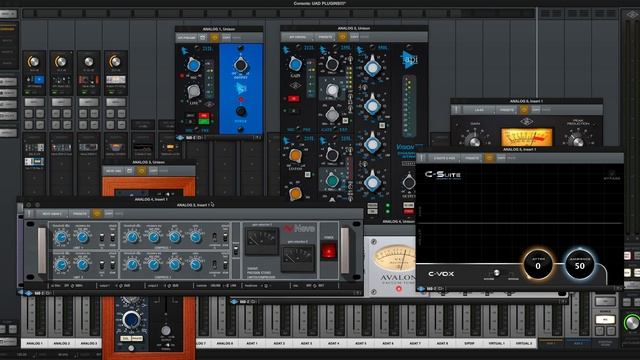This screenshot has width=640, height=360.
Task: Open Presets dropdown in LA-2A plugin window
Action: [x=507, y=110]
